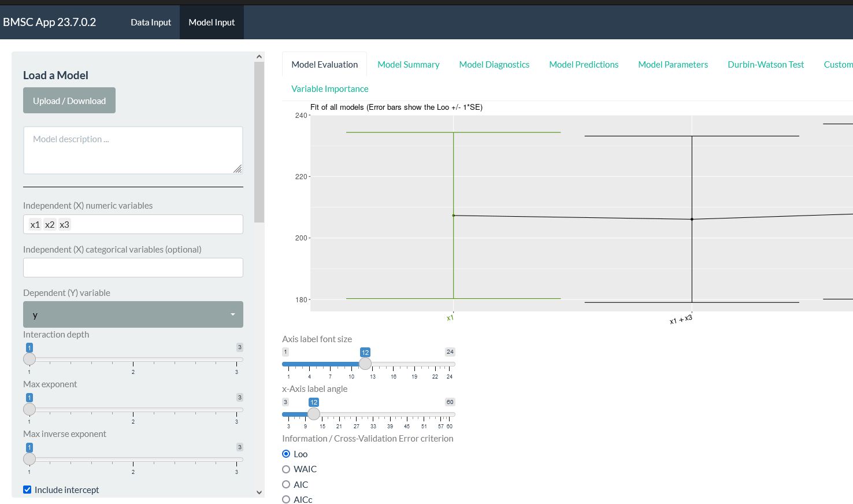853x504 pixels.
Task: Open the Dependent (Y) variable dropdown
Action: pyautogui.click(x=133, y=314)
